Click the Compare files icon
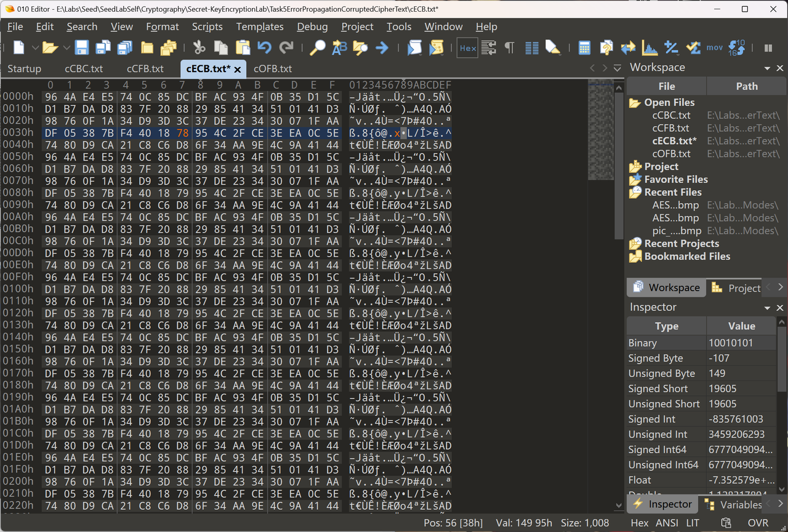 606,47
